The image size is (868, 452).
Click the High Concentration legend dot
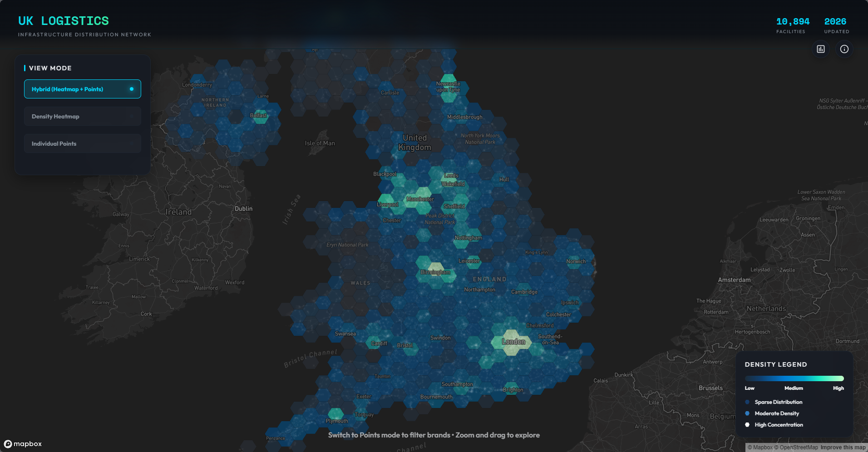(747, 425)
